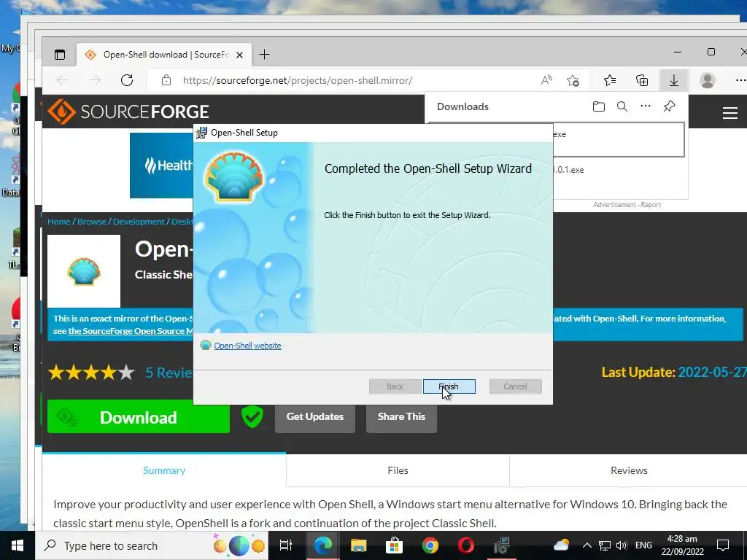The width and height of the screenshot is (747, 560).
Task: Click the Last Update date 2022-05-27
Action: pyautogui.click(x=712, y=373)
